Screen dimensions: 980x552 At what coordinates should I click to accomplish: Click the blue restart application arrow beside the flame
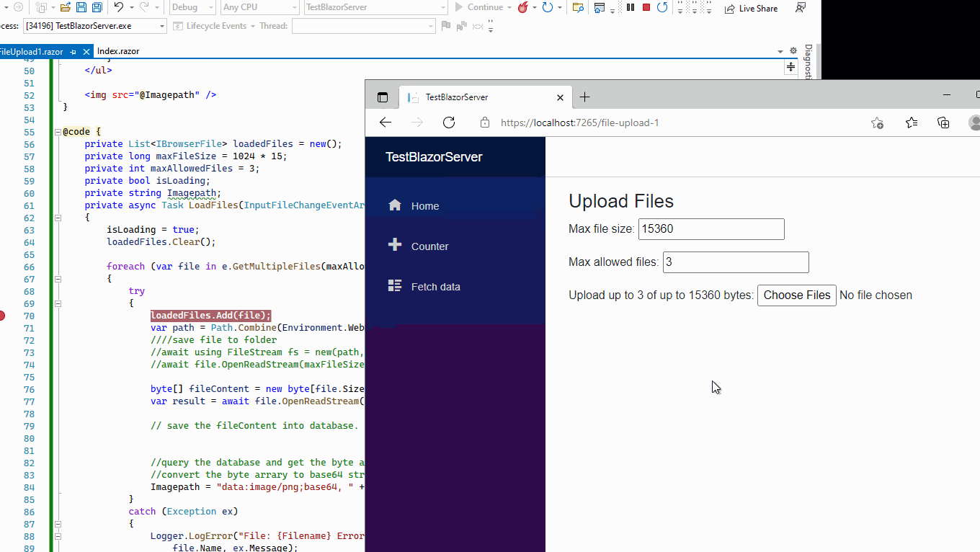547,7
